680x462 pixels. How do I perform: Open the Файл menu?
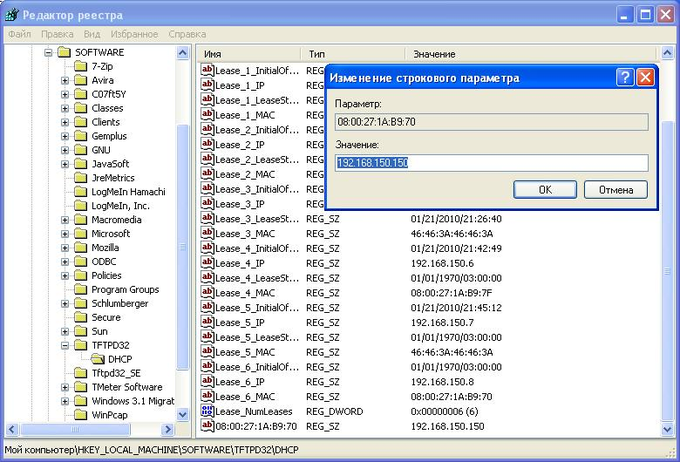pos(19,34)
